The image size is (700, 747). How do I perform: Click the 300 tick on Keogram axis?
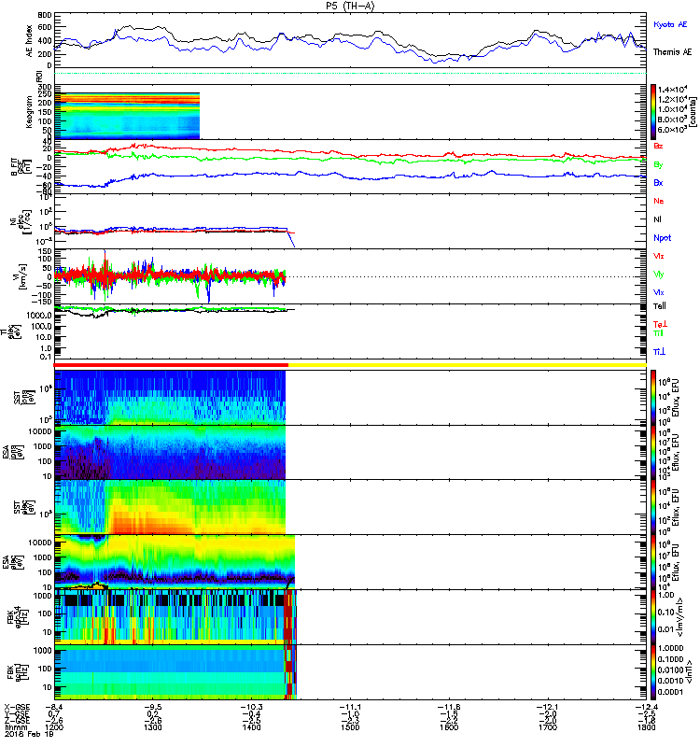pyautogui.click(x=45, y=87)
